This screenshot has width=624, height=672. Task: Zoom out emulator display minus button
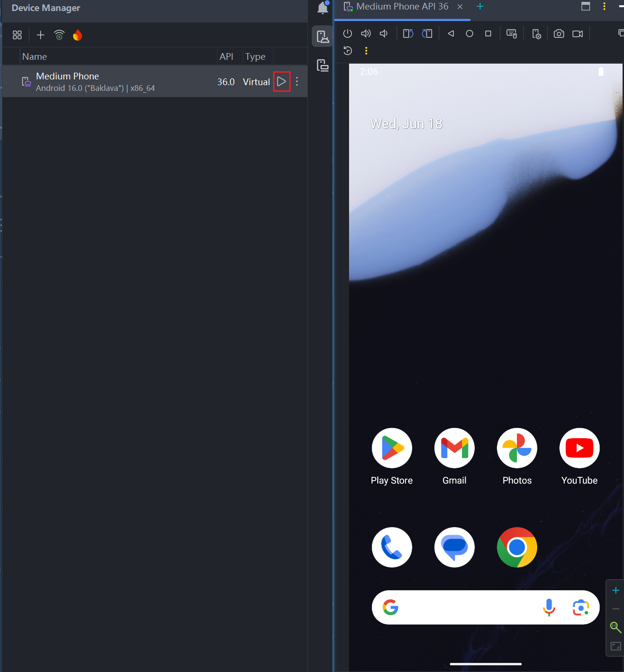point(616,609)
